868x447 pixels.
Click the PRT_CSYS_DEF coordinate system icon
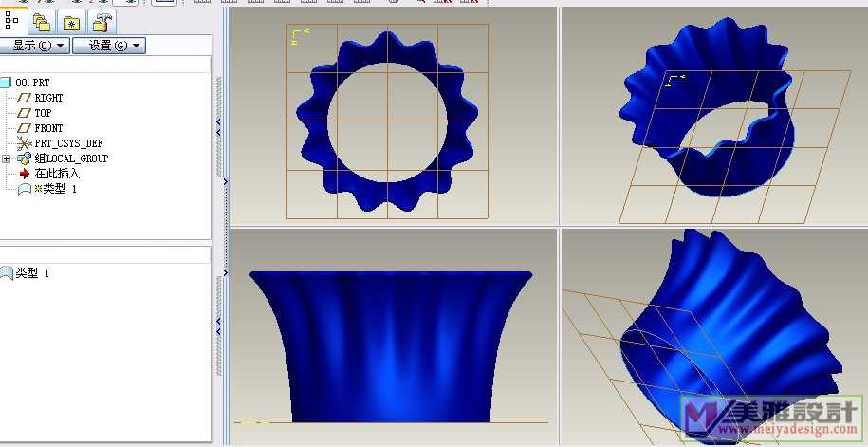(x=25, y=143)
